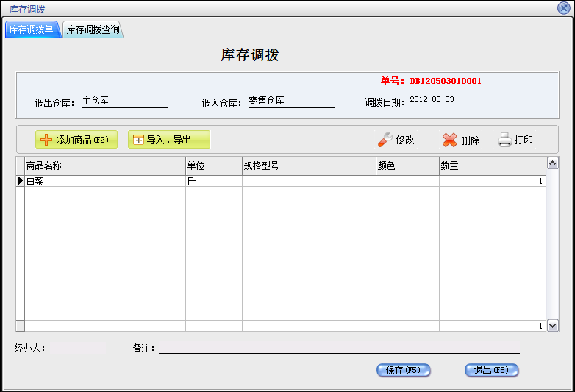575x392 pixels.
Task: Click the import/export icon
Action: point(138,140)
